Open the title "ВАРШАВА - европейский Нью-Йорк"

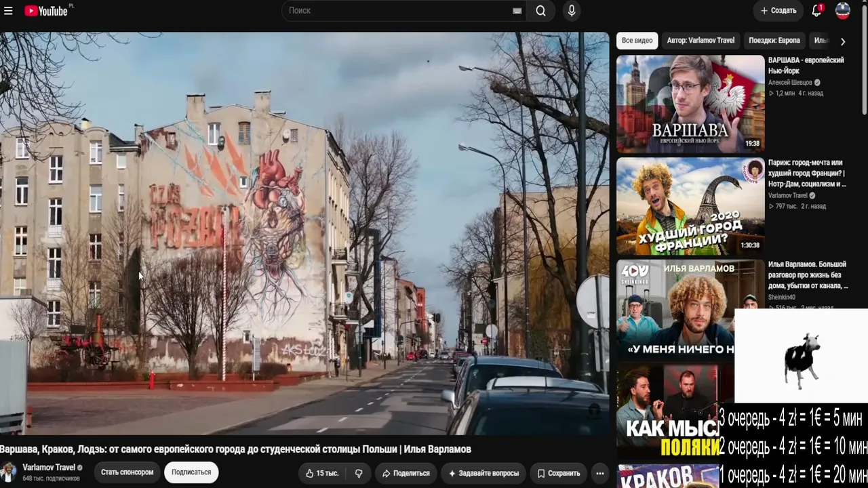point(806,65)
